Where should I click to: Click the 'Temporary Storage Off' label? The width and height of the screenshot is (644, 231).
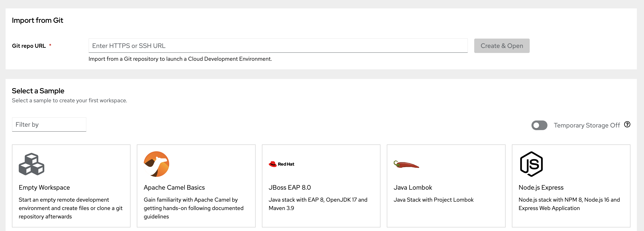coord(587,125)
